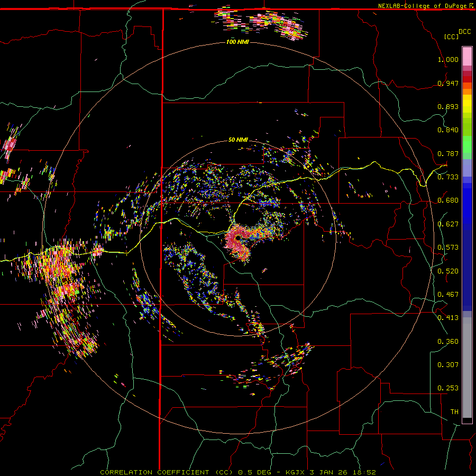This screenshot has height=476, width=476.
Task: Click the 0.840 legend value
Action: coord(448,130)
